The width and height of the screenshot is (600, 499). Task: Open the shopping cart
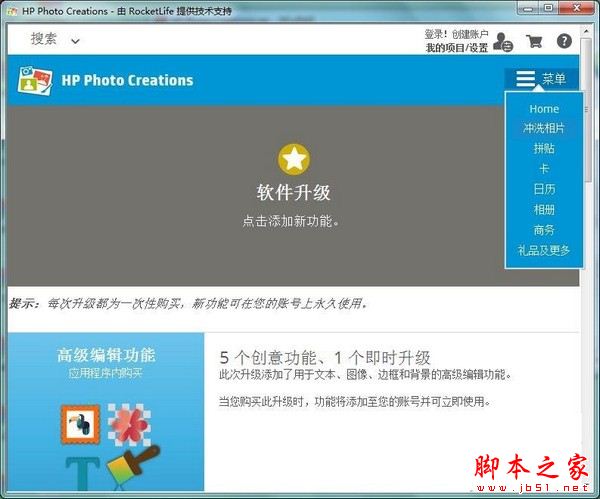point(535,41)
